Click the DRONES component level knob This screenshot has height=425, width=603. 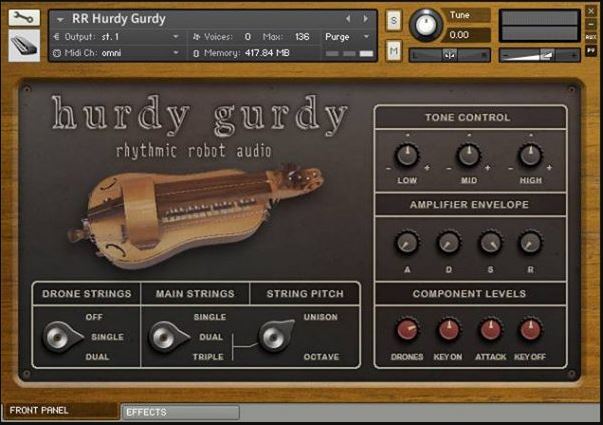[407, 330]
